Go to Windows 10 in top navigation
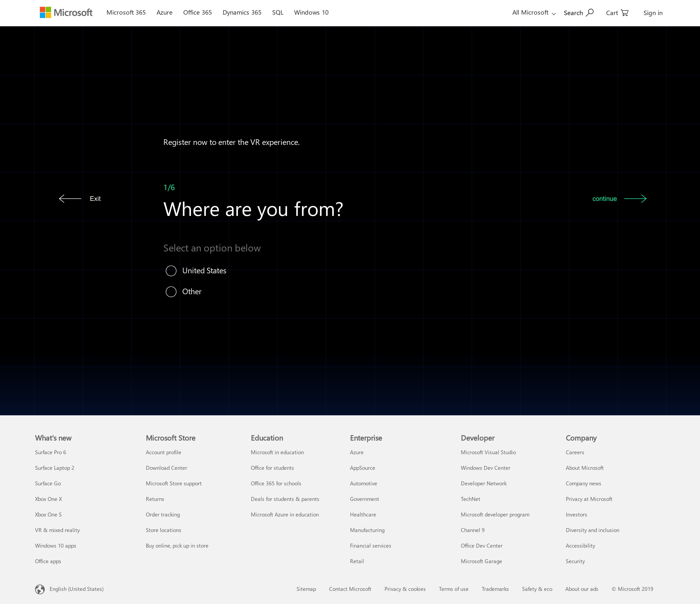 [x=311, y=12]
